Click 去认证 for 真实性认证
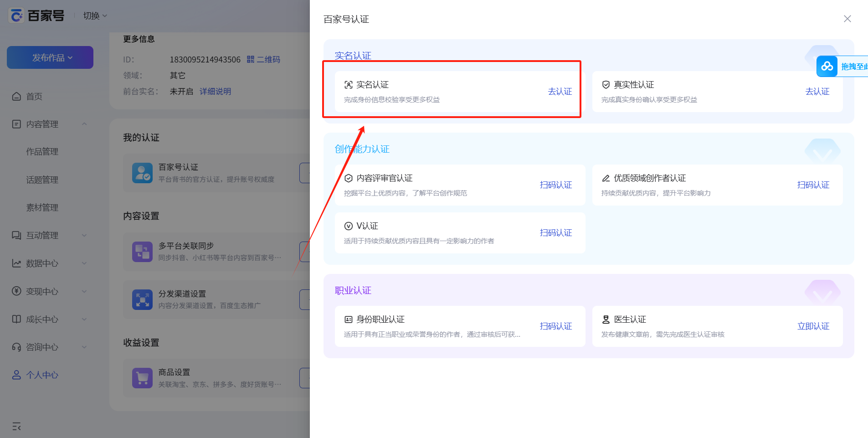This screenshot has width=868, height=438. coord(817,92)
